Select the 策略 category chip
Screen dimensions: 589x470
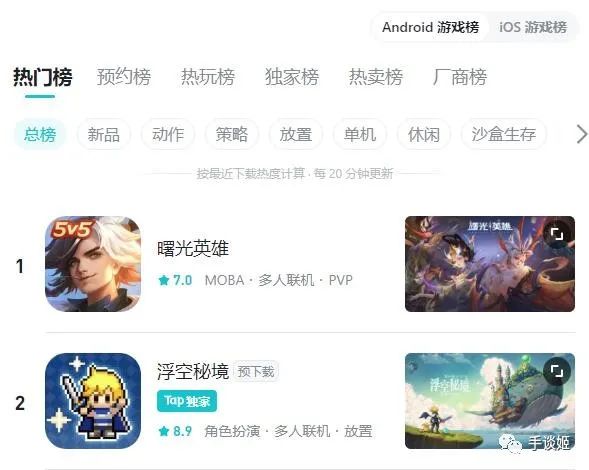pos(232,135)
